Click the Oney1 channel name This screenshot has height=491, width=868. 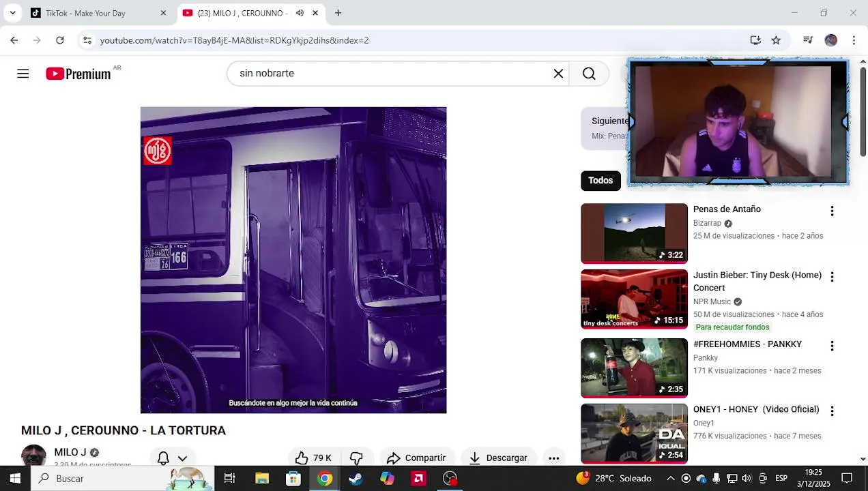(704, 423)
